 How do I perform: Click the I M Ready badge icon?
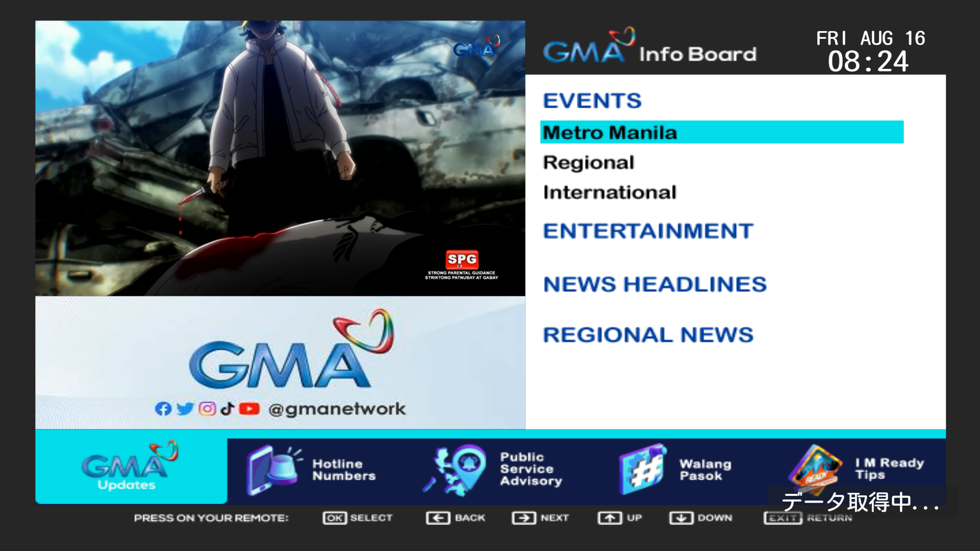coord(816,470)
